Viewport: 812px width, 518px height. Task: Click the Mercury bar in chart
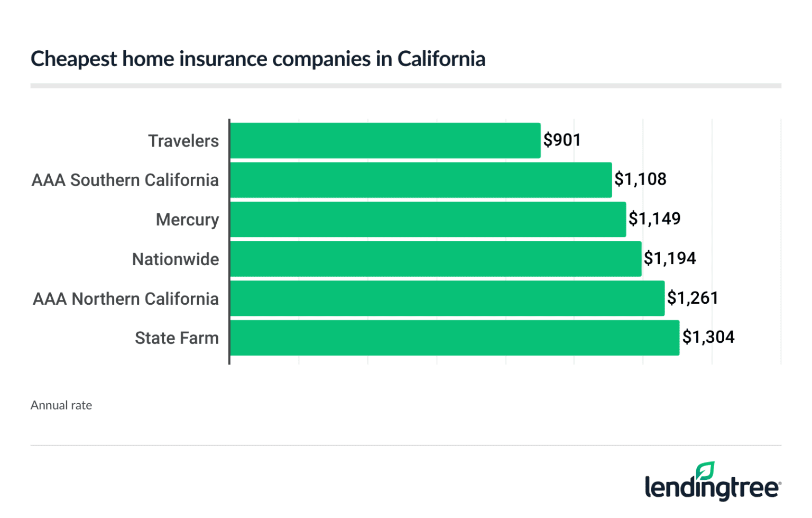pos(428,220)
